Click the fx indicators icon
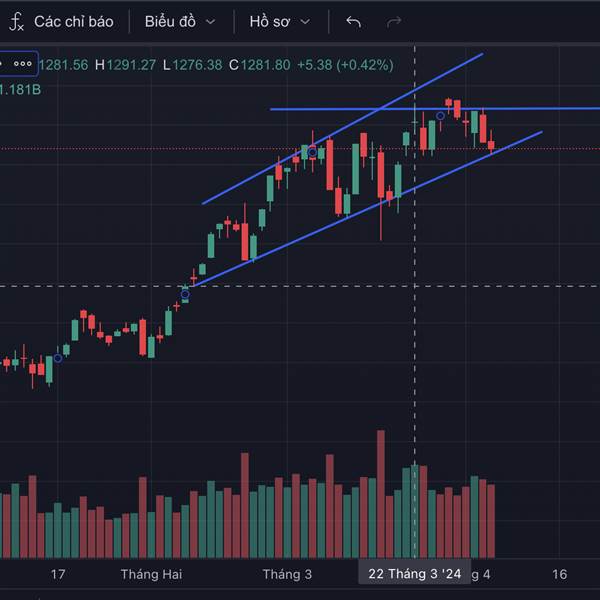 click(x=16, y=22)
